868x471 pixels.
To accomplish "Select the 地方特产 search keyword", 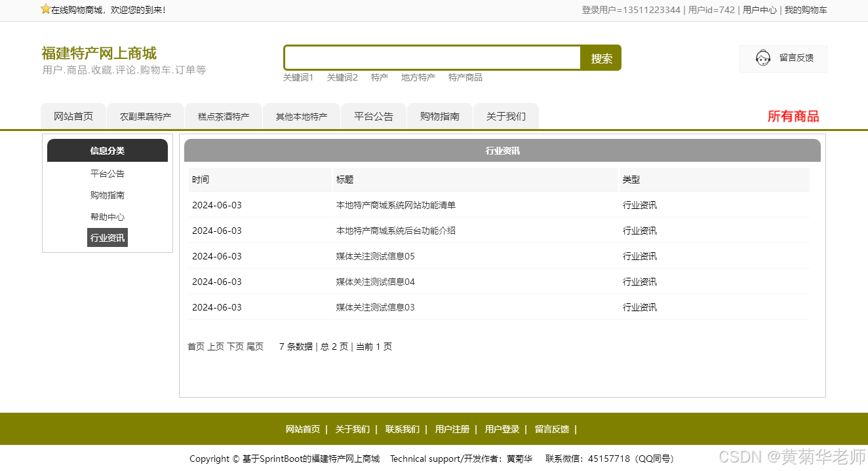I will (x=418, y=77).
